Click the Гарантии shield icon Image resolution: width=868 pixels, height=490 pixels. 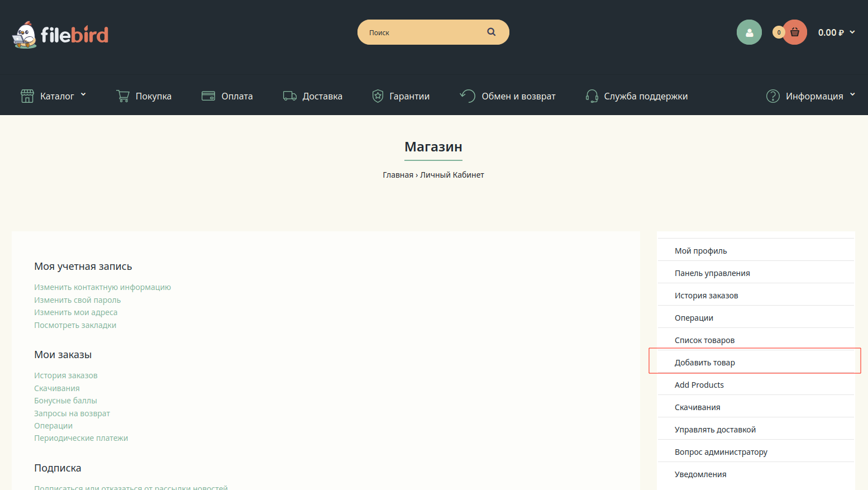coord(378,96)
